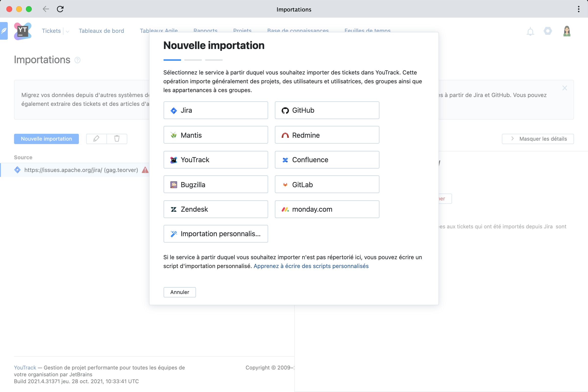The width and height of the screenshot is (588, 392).
Task: Go to Tableaux de bord
Action: [x=101, y=31]
